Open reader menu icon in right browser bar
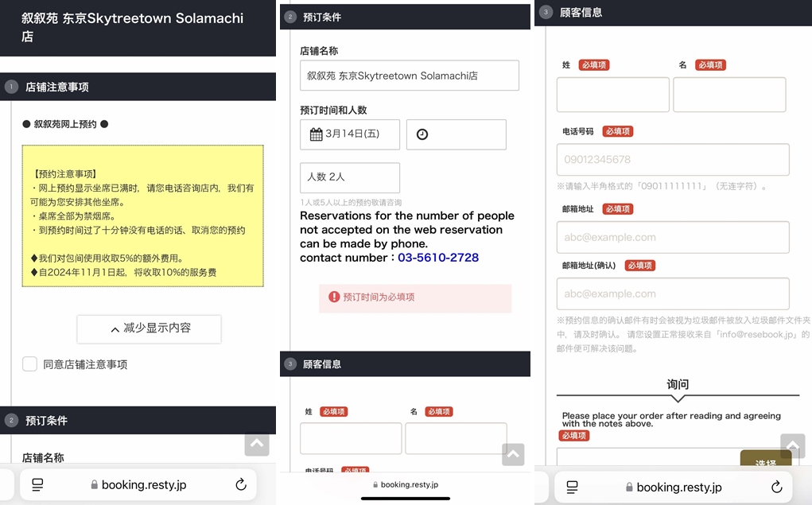This screenshot has height=505, width=812. [573, 487]
